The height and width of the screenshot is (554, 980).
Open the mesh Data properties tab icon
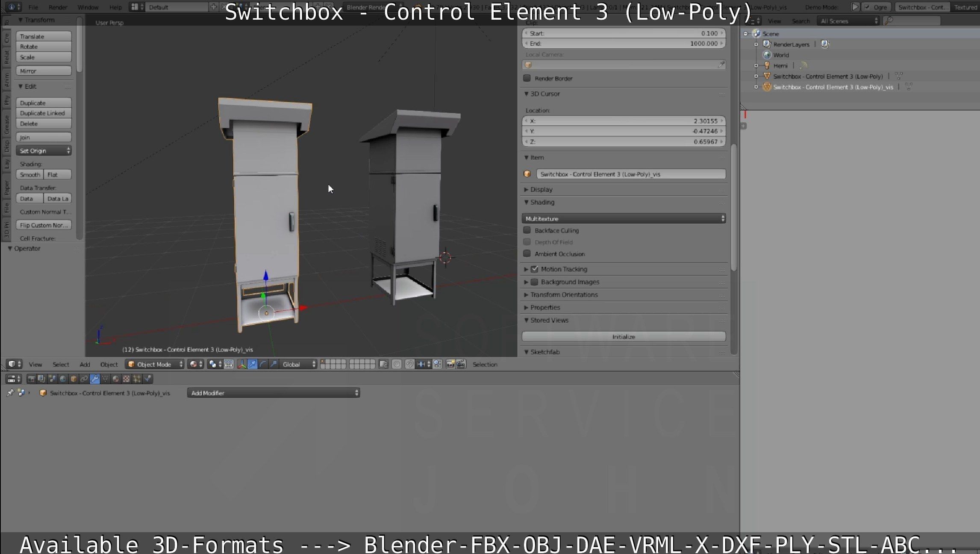105,379
